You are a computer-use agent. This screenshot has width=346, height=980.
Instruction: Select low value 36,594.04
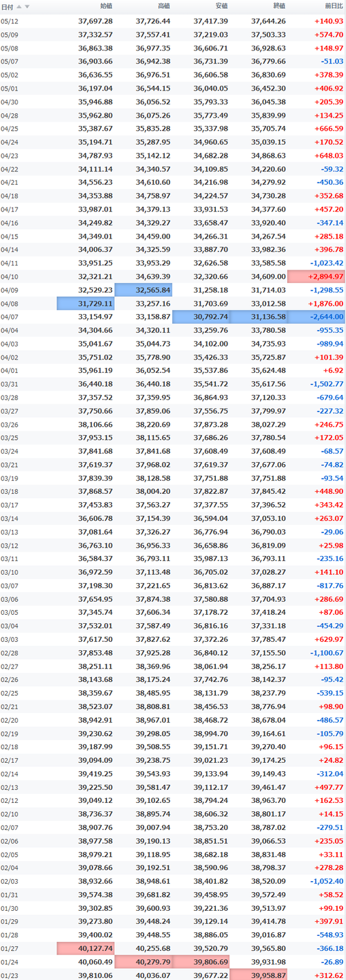click(x=210, y=517)
